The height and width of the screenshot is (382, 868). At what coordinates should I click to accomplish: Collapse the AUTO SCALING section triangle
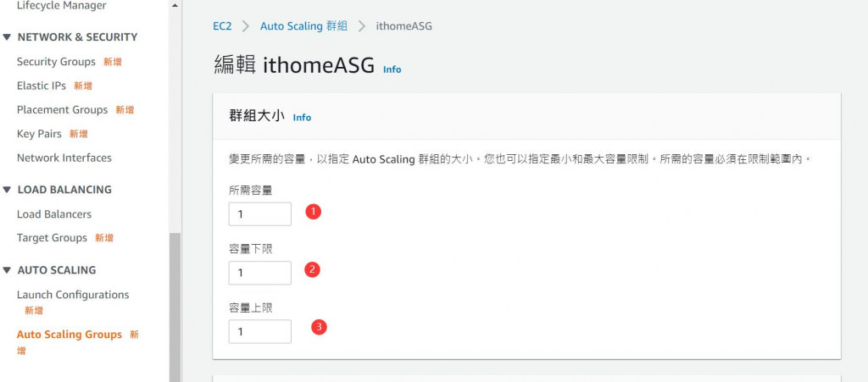tap(7, 270)
